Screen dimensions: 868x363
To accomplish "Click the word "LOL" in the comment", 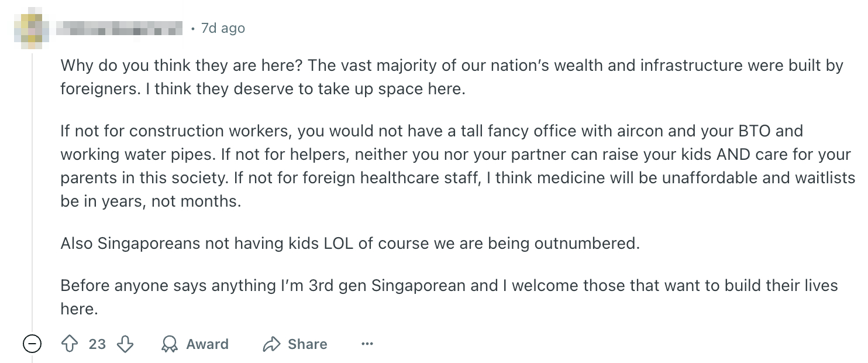I will click(338, 243).
